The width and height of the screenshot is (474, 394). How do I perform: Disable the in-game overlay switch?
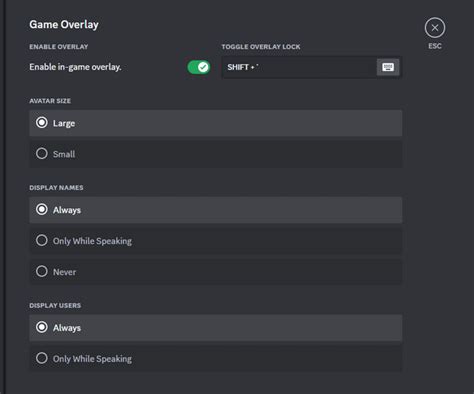tap(199, 67)
